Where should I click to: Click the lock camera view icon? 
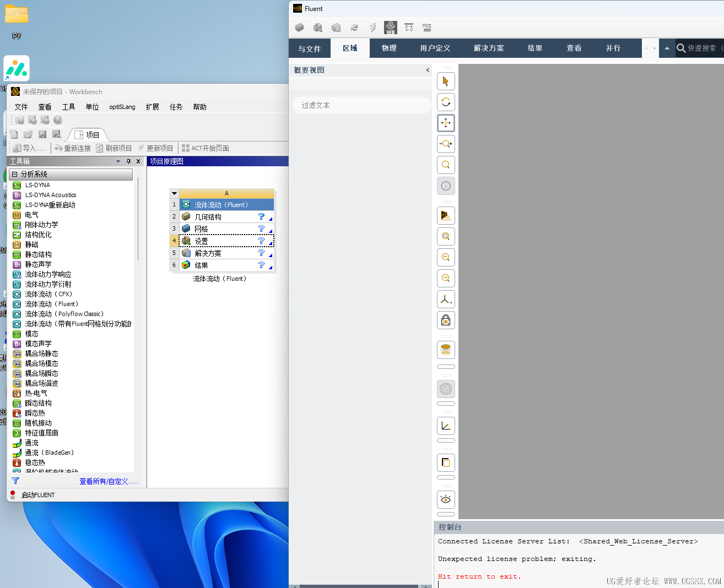pyautogui.click(x=446, y=320)
